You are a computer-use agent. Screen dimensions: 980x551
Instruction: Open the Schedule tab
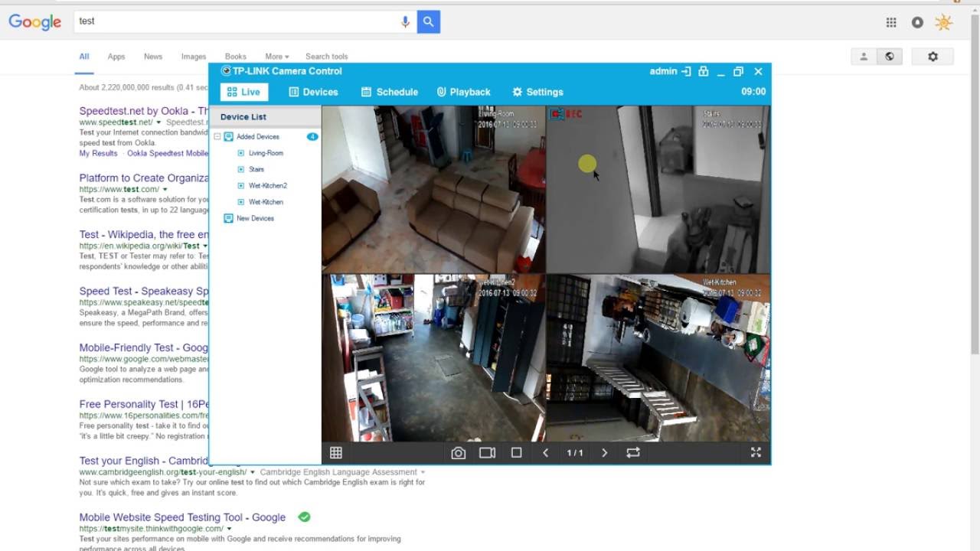(x=390, y=92)
